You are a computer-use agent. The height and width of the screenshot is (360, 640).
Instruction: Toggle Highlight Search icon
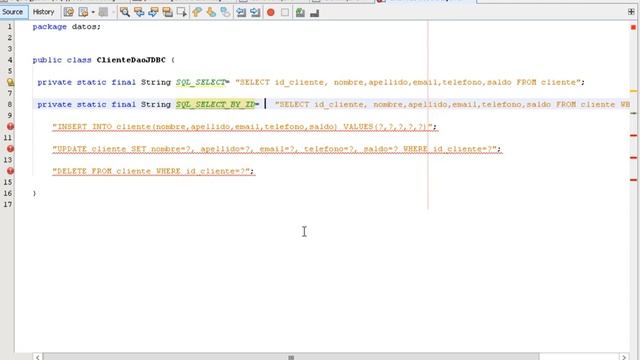[x=167, y=12]
